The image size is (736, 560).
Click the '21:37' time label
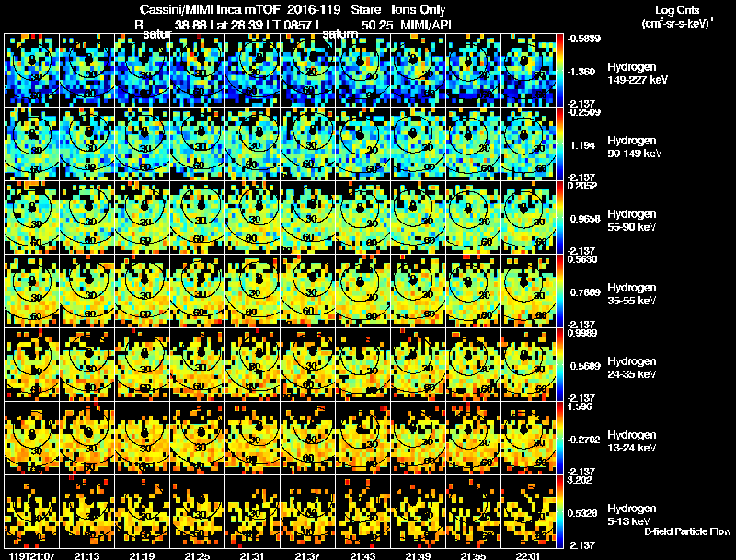[x=307, y=555]
